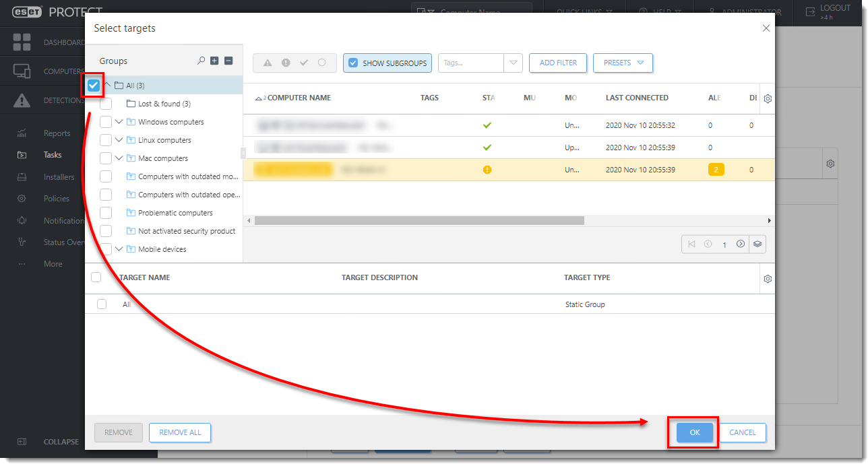
Task: Sort by Computer Name column
Action: click(x=299, y=98)
